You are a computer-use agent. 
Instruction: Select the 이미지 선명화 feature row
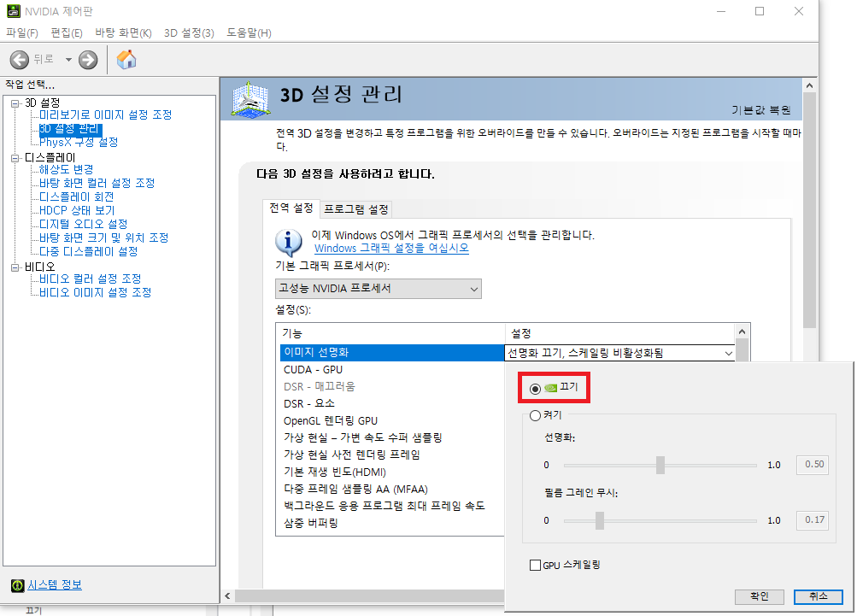point(392,353)
